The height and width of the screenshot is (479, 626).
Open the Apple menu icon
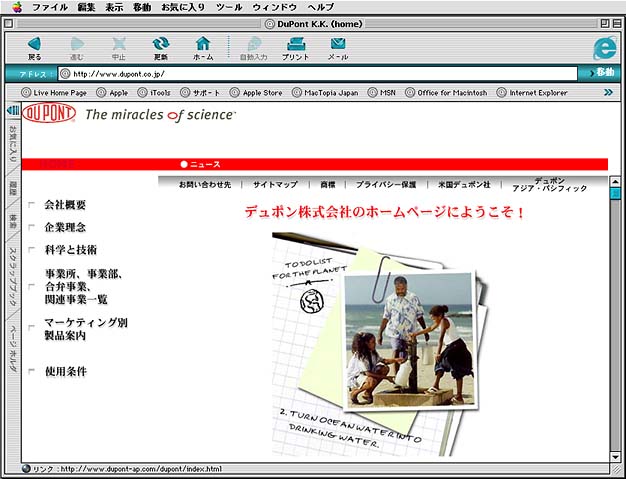tap(17, 7)
